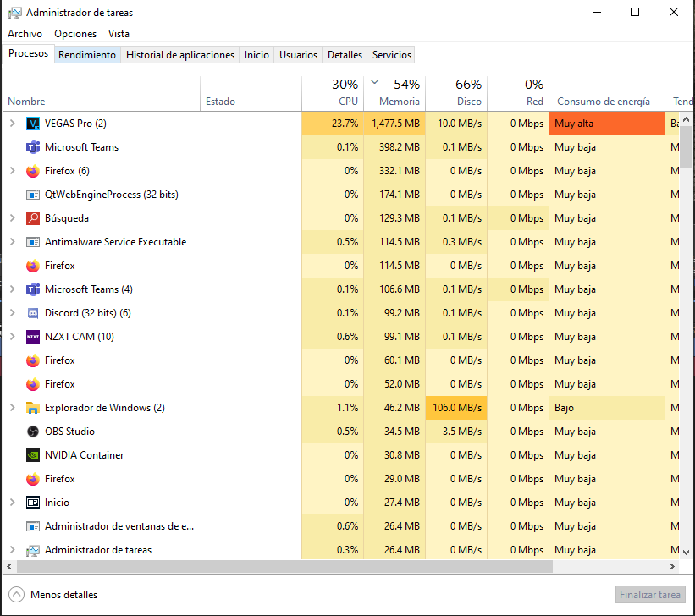Expand the VEGAS Pro (2) group

13,124
